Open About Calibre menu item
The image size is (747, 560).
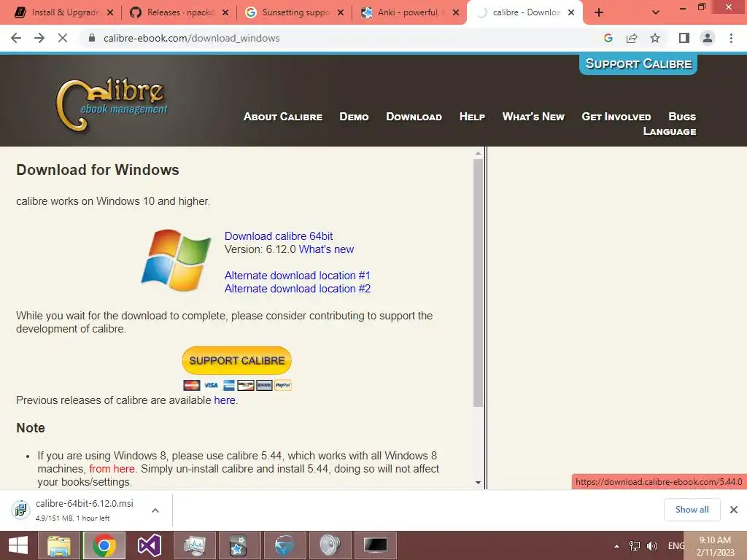click(x=283, y=117)
